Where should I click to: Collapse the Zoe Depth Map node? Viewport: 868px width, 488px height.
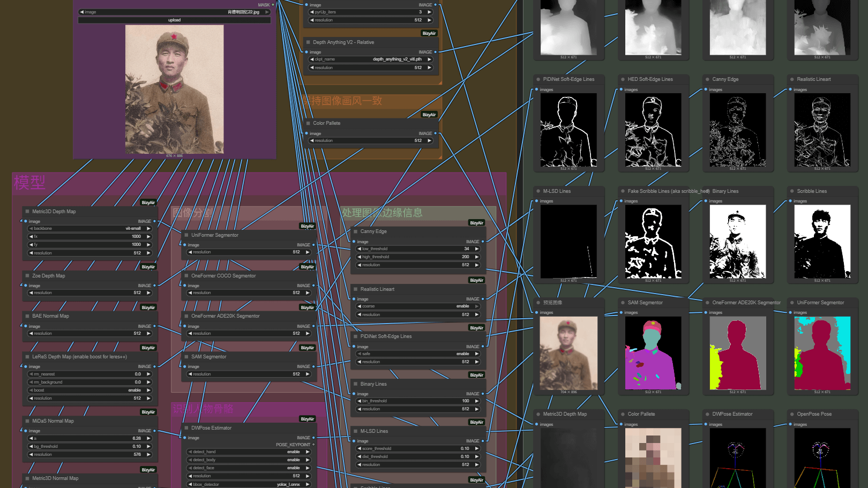pos(27,276)
